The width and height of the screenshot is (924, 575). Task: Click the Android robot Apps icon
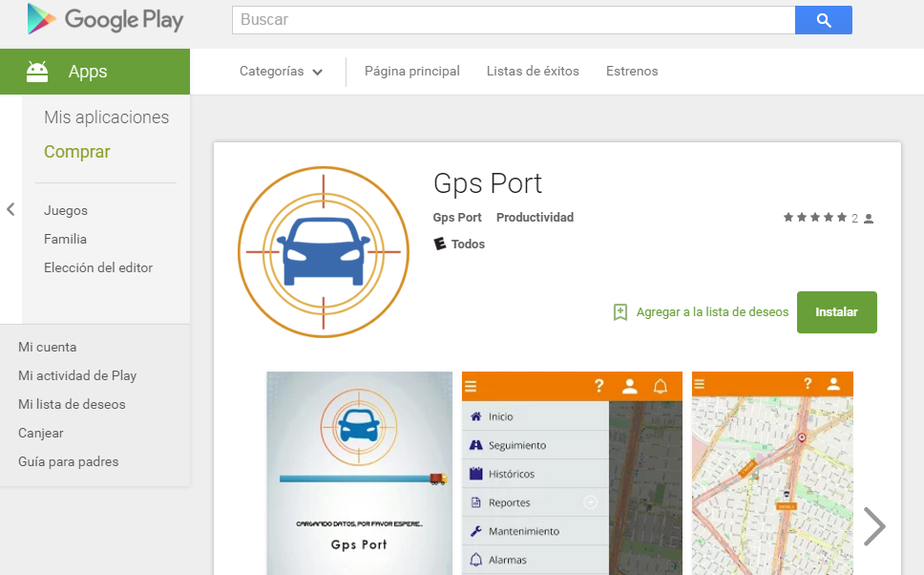pos(37,72)
